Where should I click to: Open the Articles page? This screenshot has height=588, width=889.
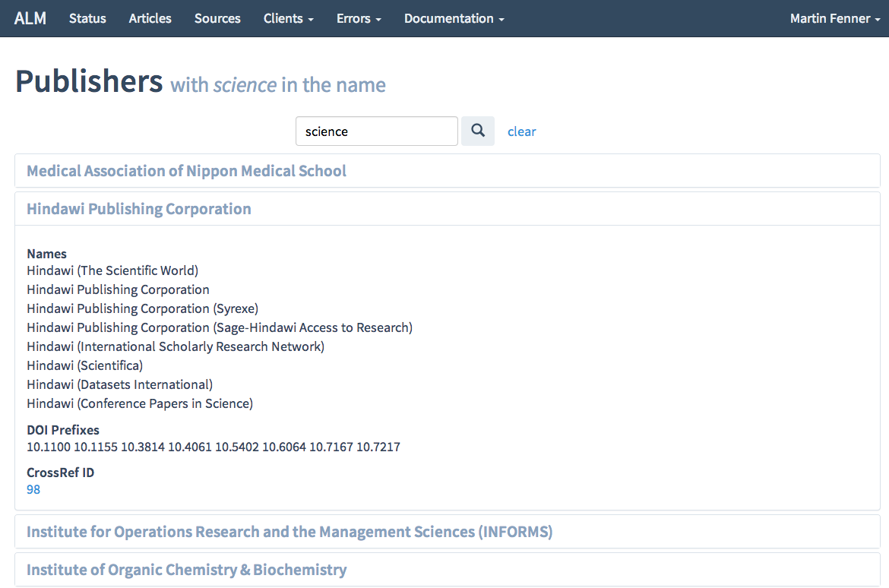[x=150, y=18]
